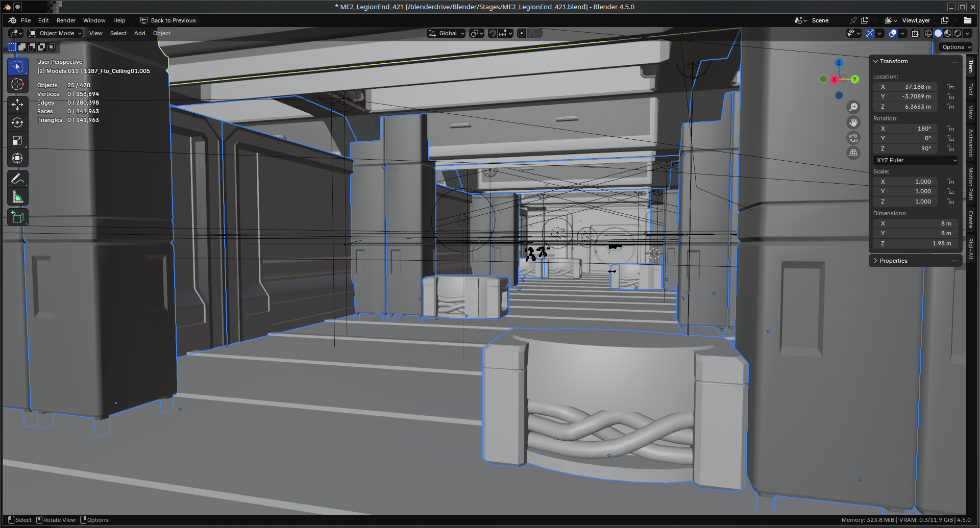Toggle X-ray mode in viewport header
Screen dimensions: 980x528
(916, 33)
